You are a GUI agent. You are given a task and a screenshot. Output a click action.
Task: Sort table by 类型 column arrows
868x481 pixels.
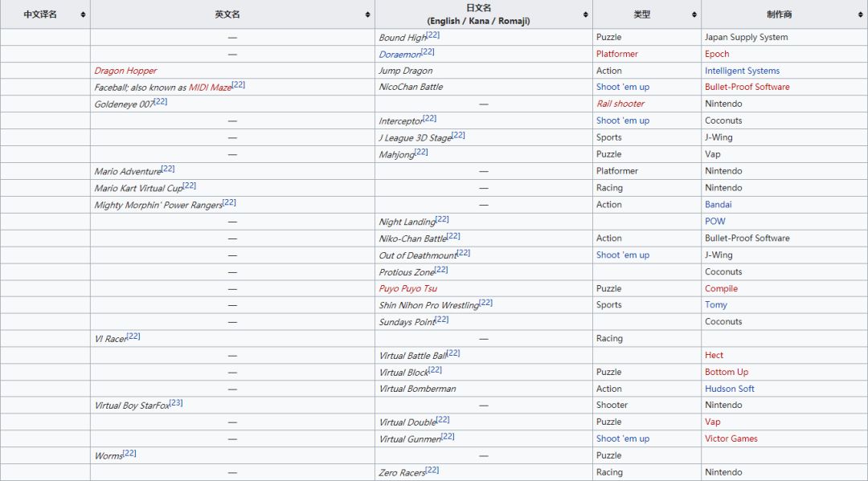pos(694,14)
